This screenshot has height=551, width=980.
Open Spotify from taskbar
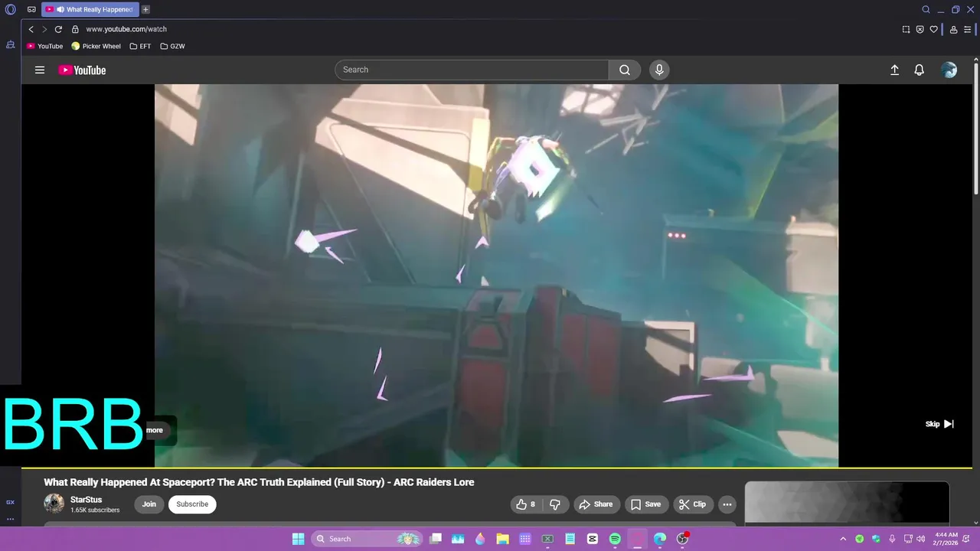pos(615,539)
